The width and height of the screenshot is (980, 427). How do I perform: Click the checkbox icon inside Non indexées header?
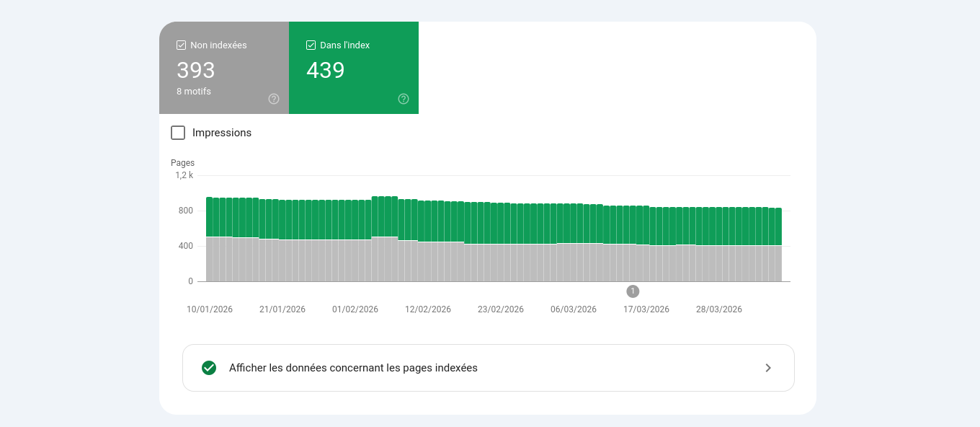pyautogui.click(x=181, y=45)
